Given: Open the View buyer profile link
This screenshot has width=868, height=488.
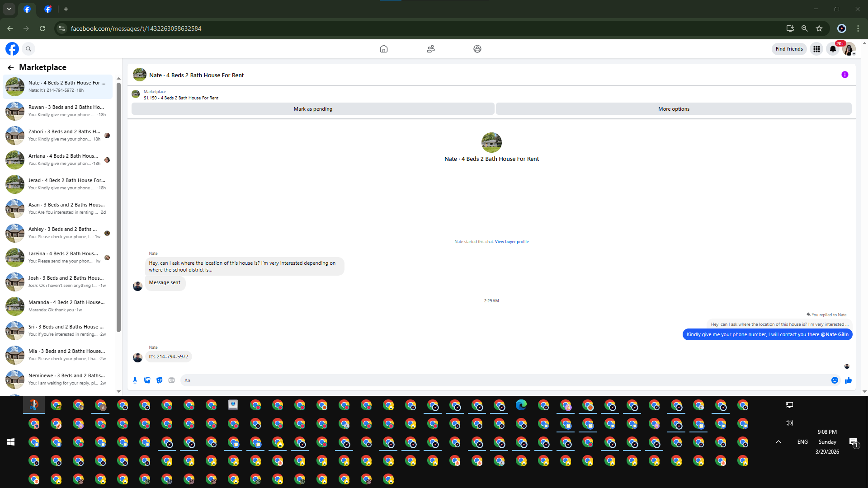Looking at the screenshot, I should point(512,242).
